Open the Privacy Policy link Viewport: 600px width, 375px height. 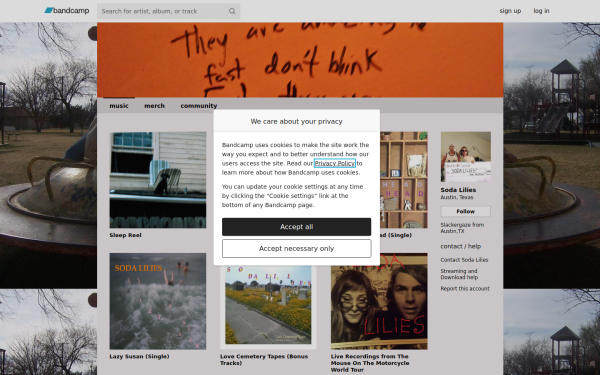tap(334, 163)
